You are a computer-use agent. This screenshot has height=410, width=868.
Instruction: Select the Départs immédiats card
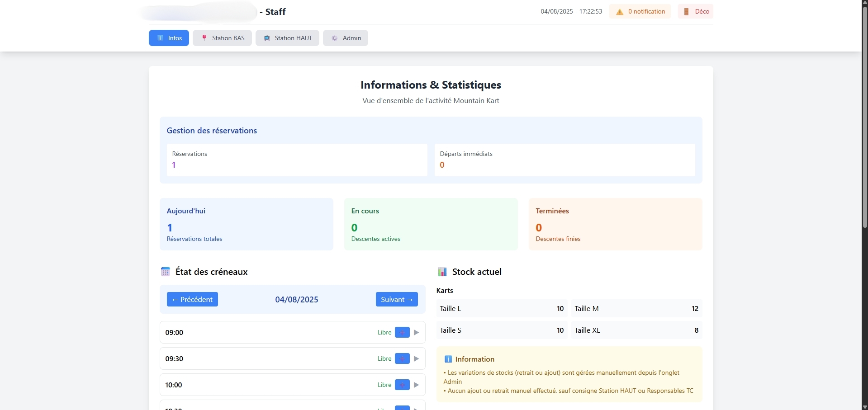point(564,160)
